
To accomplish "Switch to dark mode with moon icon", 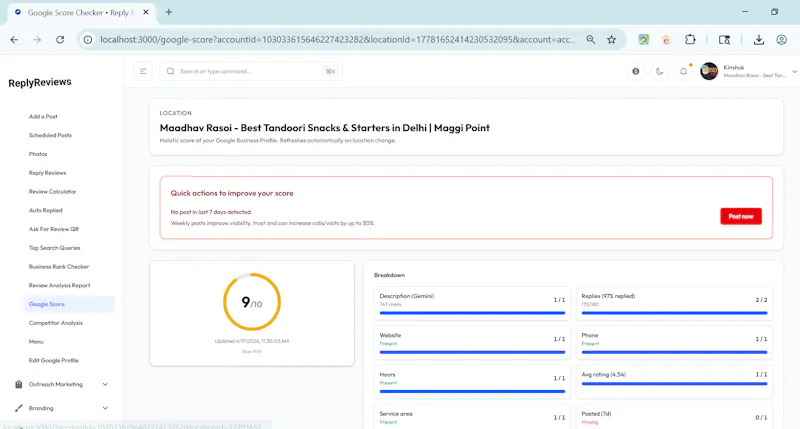I will tap(659, 71).
